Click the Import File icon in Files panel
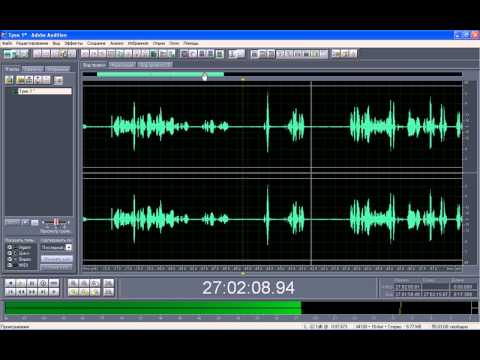The width and height of the screenshot is (480, 360). tap(9, 80)
